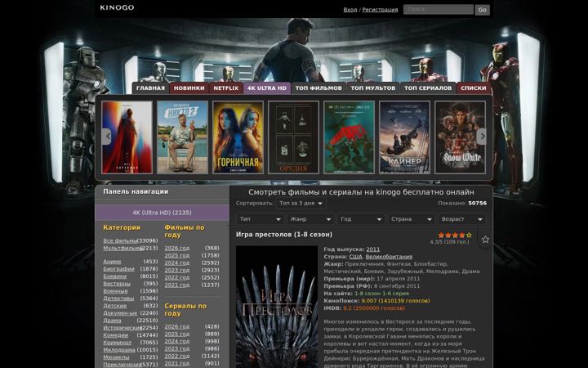Open Детективы category
The image size is (588, 368).
pos(118,298)
